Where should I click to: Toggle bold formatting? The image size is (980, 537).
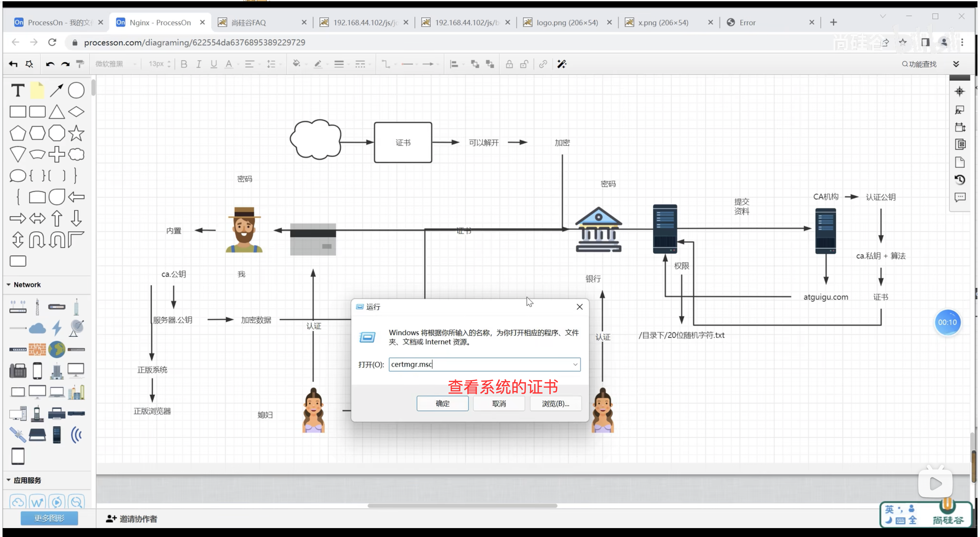click(x=184, y=64)
